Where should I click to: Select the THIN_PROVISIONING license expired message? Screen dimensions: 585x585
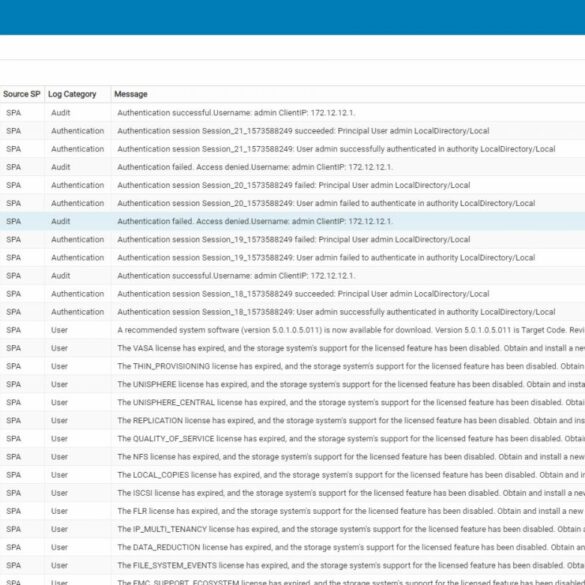(351, 366)
